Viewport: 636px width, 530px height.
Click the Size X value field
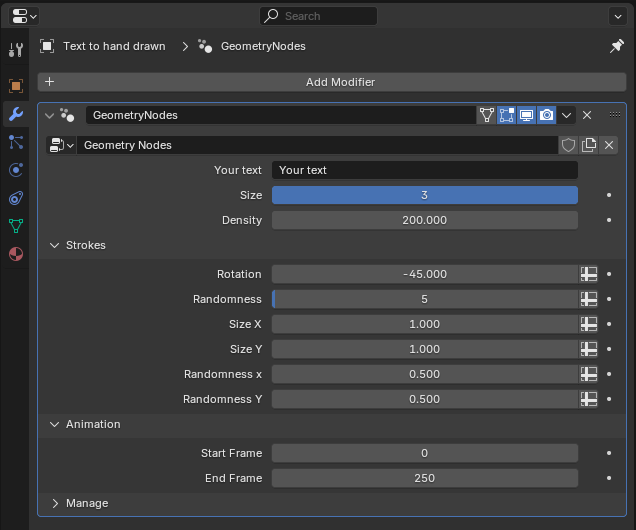425,324
